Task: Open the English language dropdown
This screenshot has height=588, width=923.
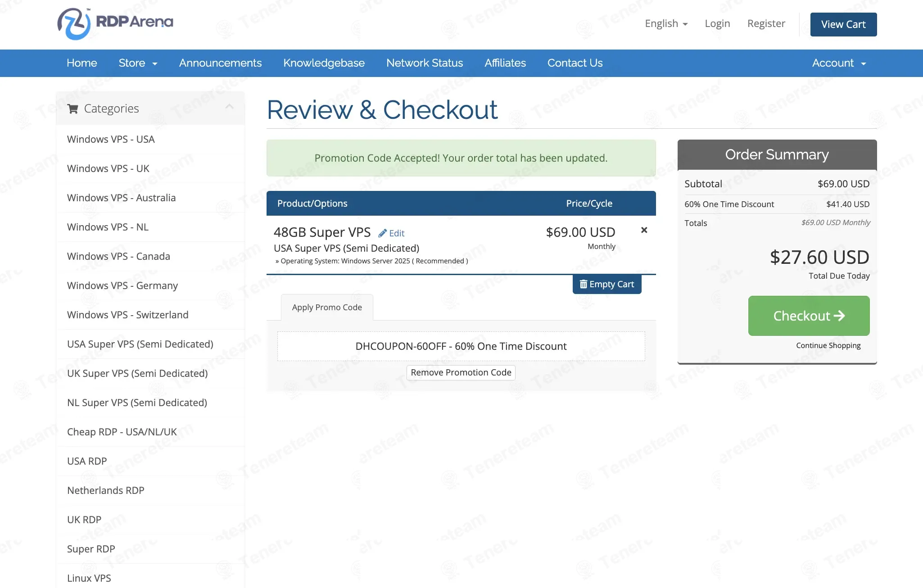Action: [666, 24]
